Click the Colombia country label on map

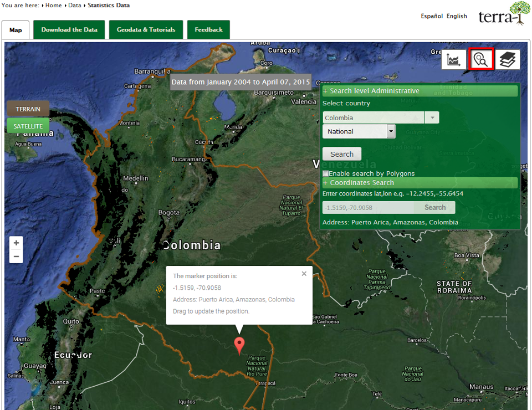tap(191, 245)
